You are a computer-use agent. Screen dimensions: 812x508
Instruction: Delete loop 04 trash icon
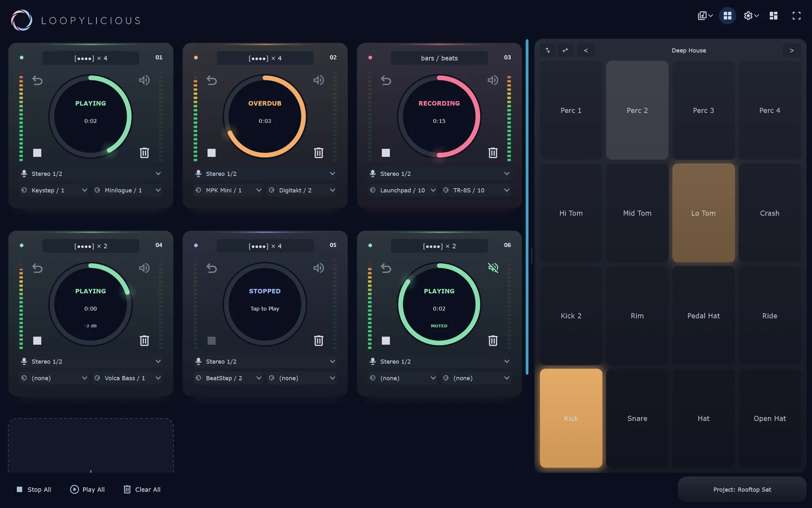click(x=144, y=341)
